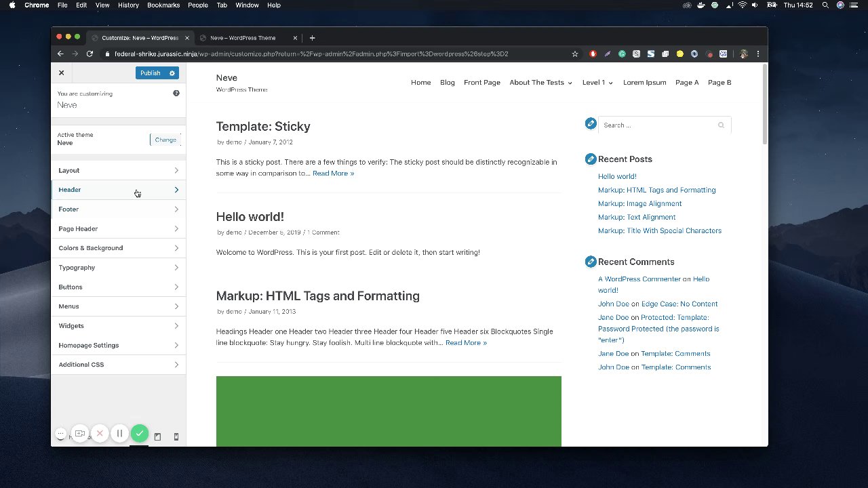
Task: Submit search with the magnifier icon
Action: coord(721,125)
